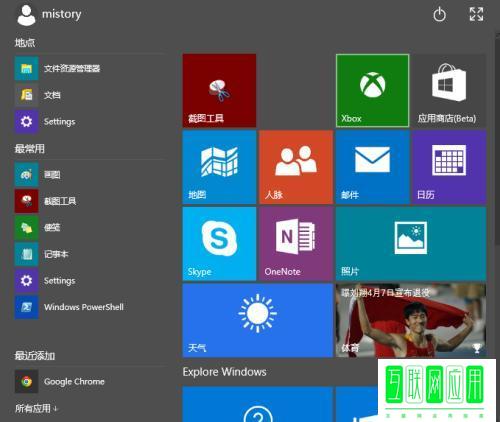This screenshot has width=500, height=422.
Task: Open Settings under the 地点 section
Action: [26, 121]
